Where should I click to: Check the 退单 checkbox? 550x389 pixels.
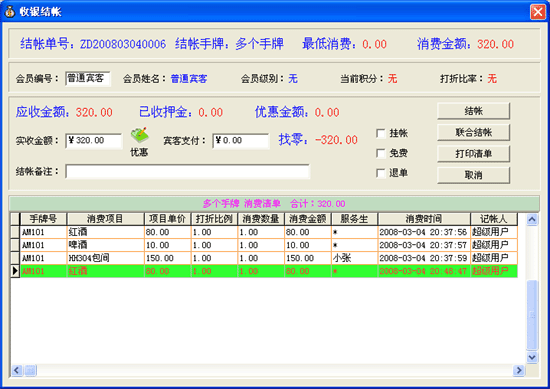(x=381, y=173)
